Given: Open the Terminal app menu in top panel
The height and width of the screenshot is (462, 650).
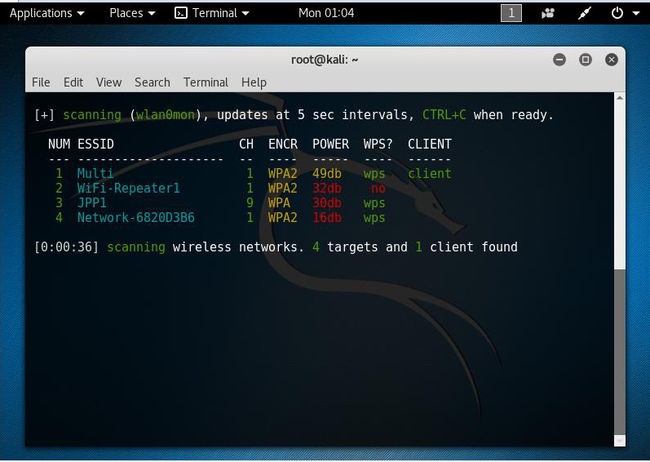Looking at the screenshot, I should (212, 13).
